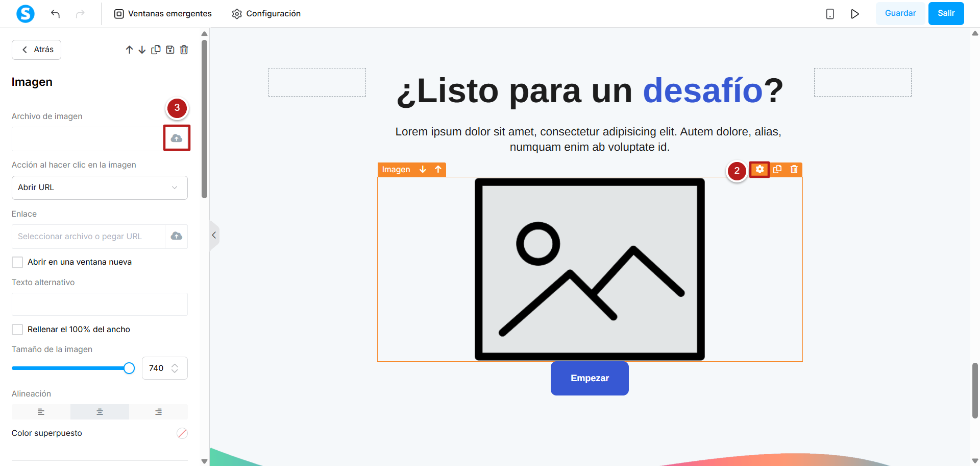Align image to the right
The image size is (980, 466).
159,412
